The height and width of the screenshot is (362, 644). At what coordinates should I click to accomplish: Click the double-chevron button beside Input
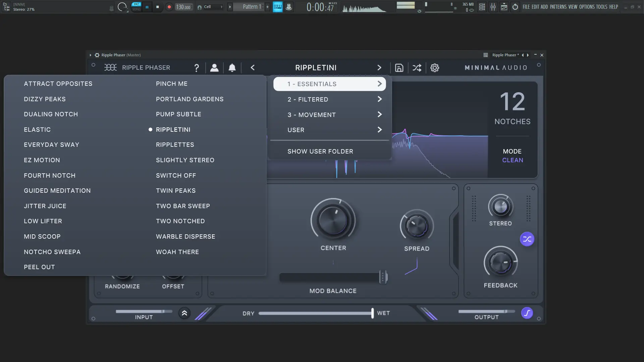pos(184,313)
